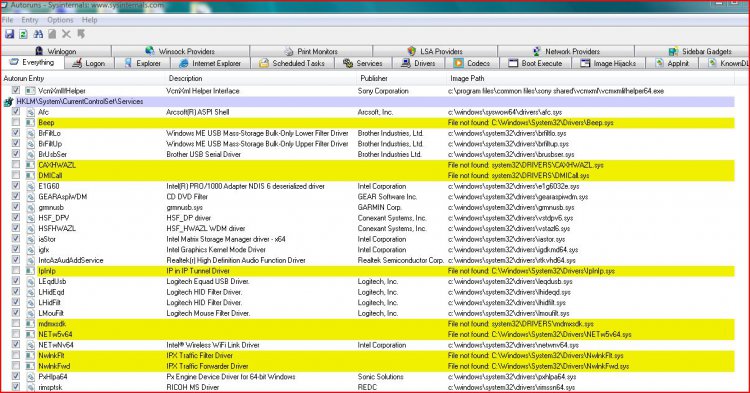750x393 pixels.
Task: Switch to the Boot Execute tab
Action: 536,63
